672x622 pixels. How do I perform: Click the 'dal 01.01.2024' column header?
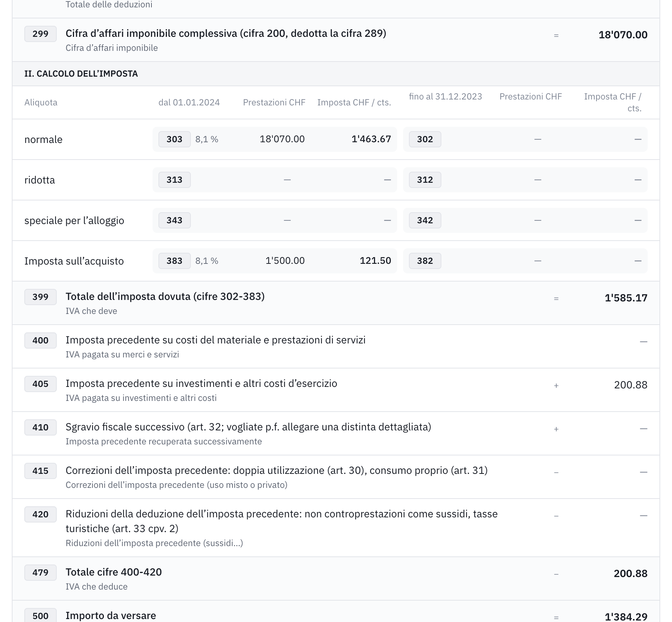point(189,102)
